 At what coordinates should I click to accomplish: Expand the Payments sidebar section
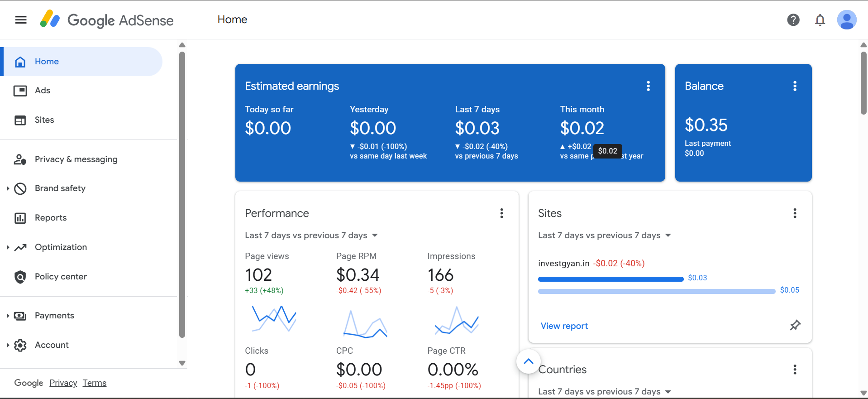click(8, 316)
